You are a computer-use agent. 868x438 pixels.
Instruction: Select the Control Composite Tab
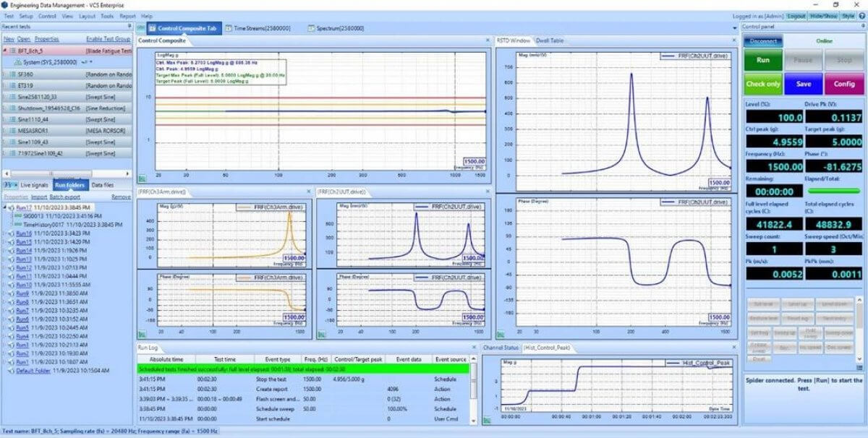click(x=184, y=28)
